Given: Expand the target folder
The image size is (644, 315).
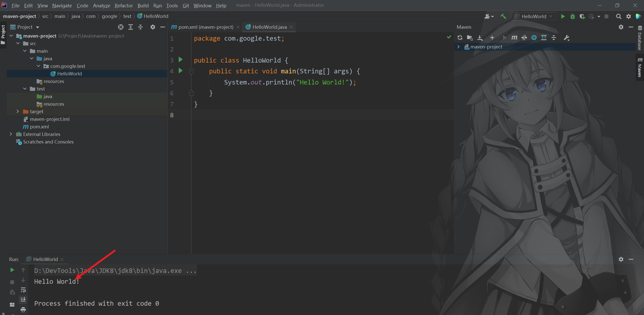Looking at the screenshot, I should click(18, 111).
